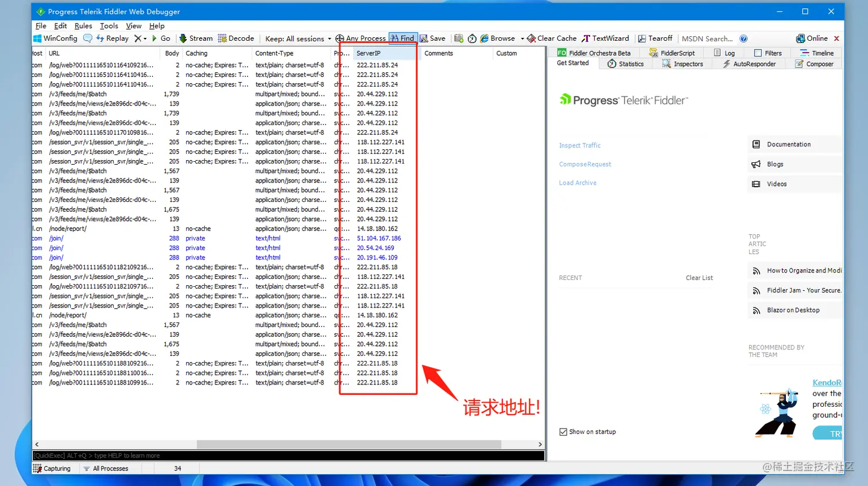
Task: Click the Load Archive link
Action: point(578,182)
